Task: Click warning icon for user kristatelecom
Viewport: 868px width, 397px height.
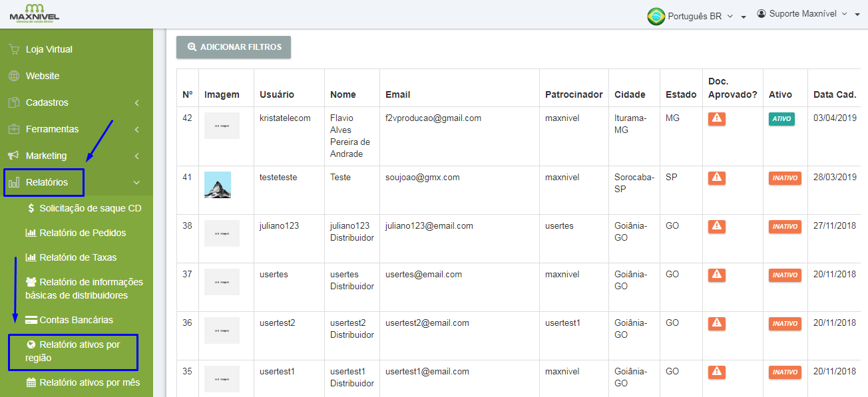Action: click(x=716, y=119)
